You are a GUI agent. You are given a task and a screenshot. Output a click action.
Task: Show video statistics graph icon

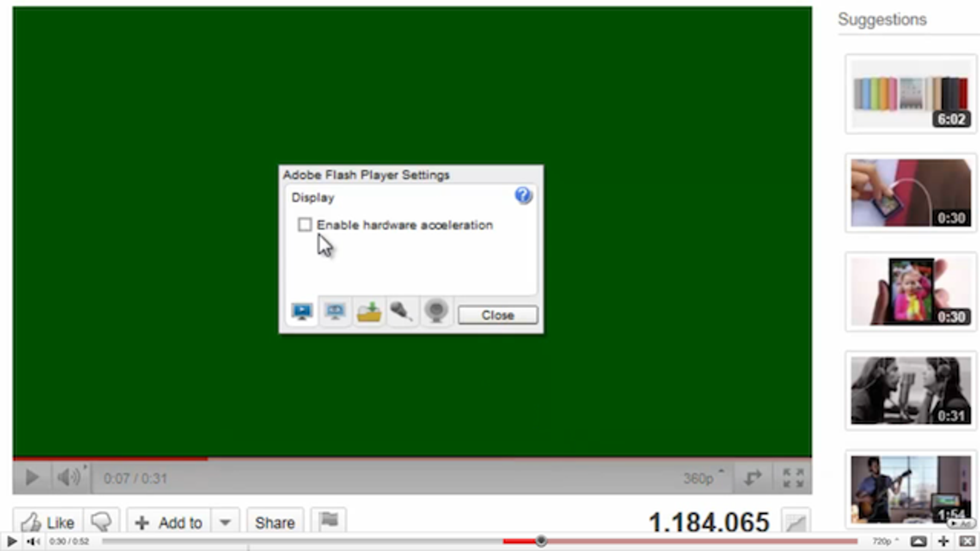pyautogui.click(x=796, y=522)
